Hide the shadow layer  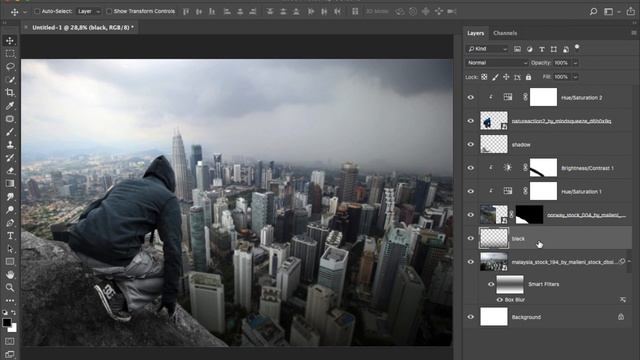click(x=471, y=144)
